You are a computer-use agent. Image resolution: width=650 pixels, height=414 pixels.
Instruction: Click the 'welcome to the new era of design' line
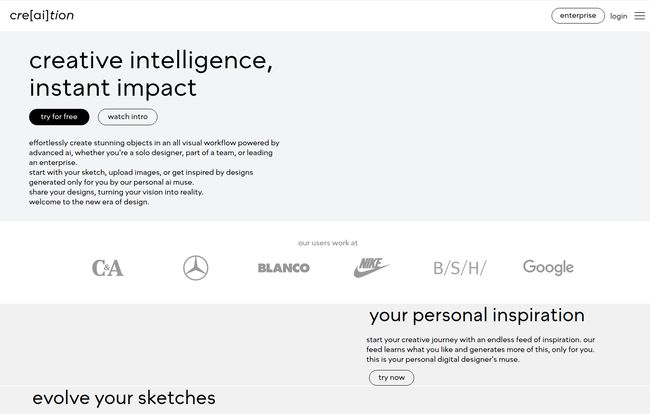pyautogui.click(x=89, y=202)
